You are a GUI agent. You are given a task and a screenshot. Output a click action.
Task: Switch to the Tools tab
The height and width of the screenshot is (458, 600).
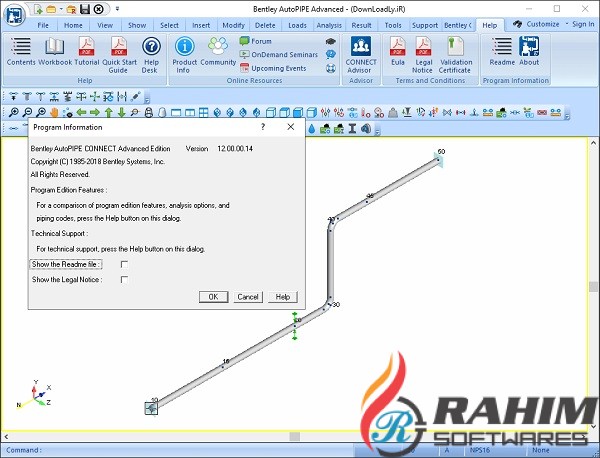click(393, 25)
